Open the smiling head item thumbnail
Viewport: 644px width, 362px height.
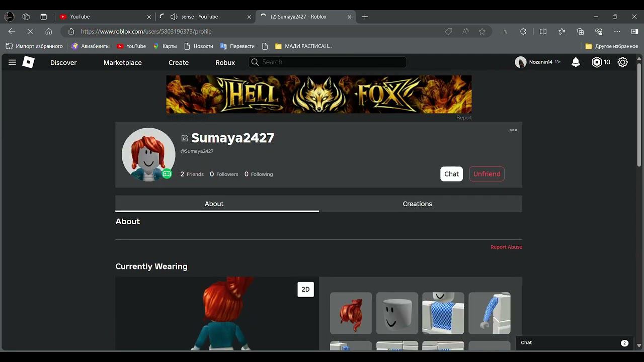pyautogui.click(x=397, y=313)
